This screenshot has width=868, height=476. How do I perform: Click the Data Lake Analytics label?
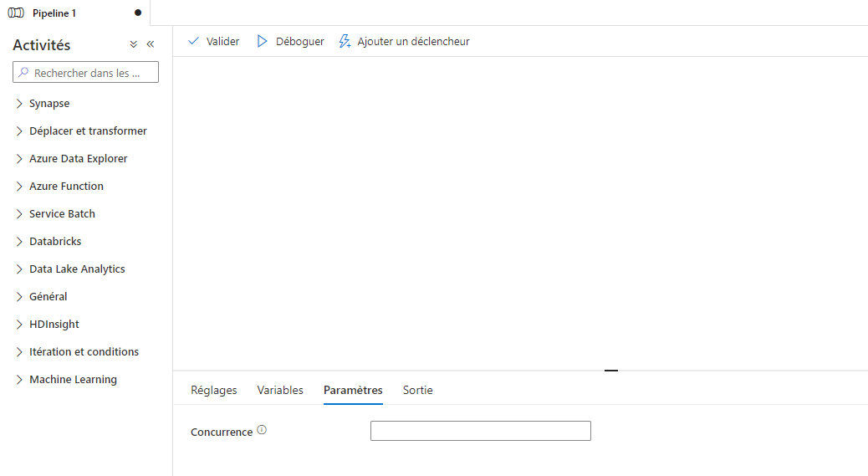tap(77, 269)
